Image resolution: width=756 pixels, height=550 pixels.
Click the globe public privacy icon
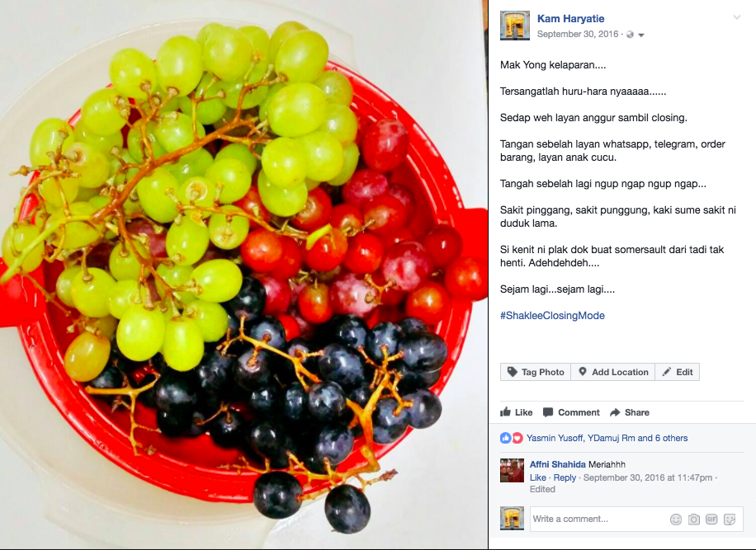[x=630, y=35]
